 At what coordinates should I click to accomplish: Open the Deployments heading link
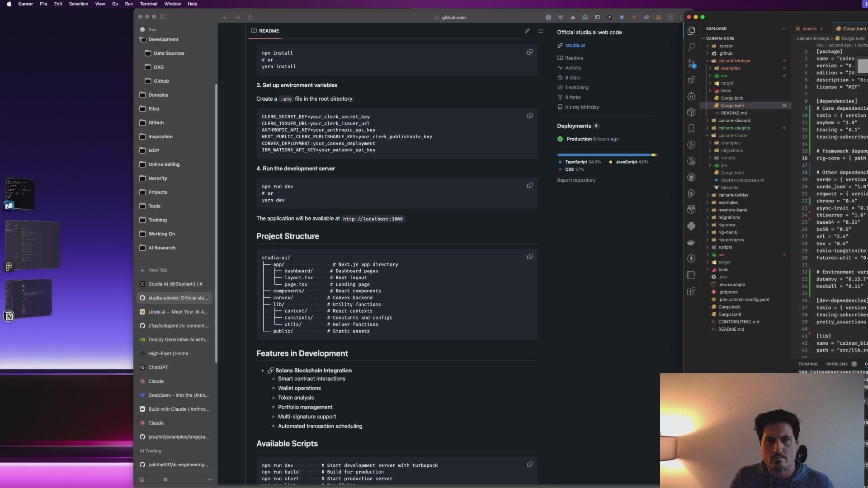click(x=574, y=126)
